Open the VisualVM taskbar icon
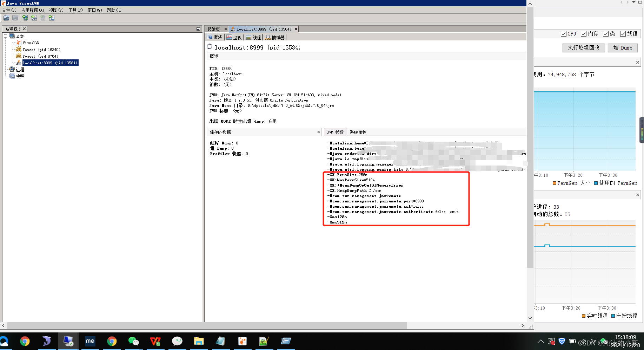The image size is (644, 350). (243, 341)
